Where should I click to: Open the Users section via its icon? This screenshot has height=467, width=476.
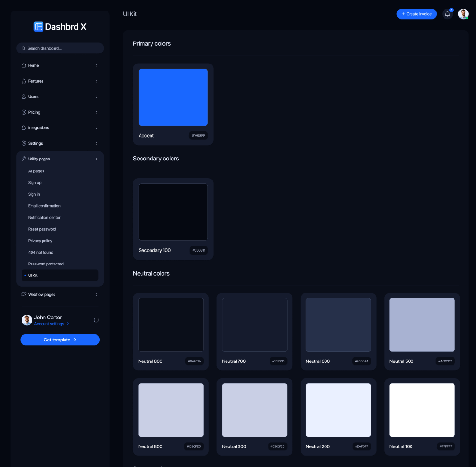[24, 96]
